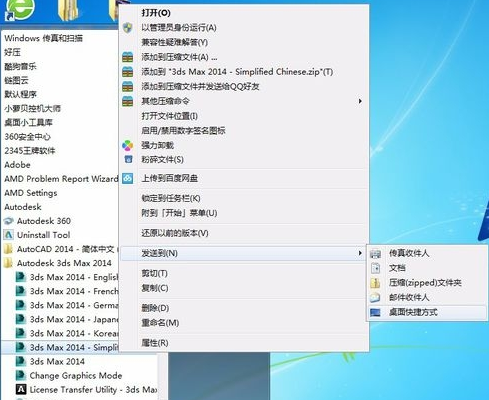Click the zipped folder icon beside 压缩(zipped)文件夹

[x=375, y=283]
